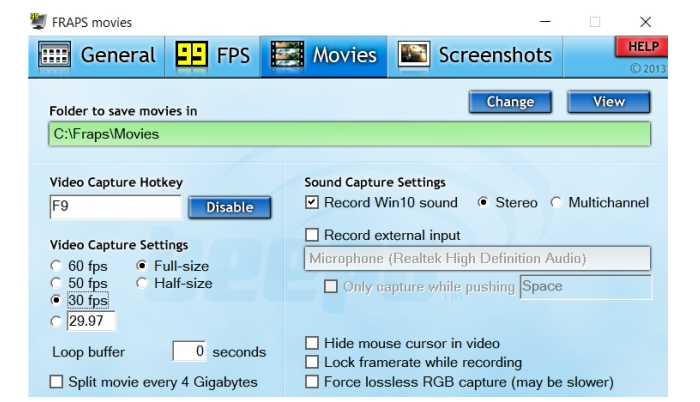Enable Record external input checkbox

[312, 235]
